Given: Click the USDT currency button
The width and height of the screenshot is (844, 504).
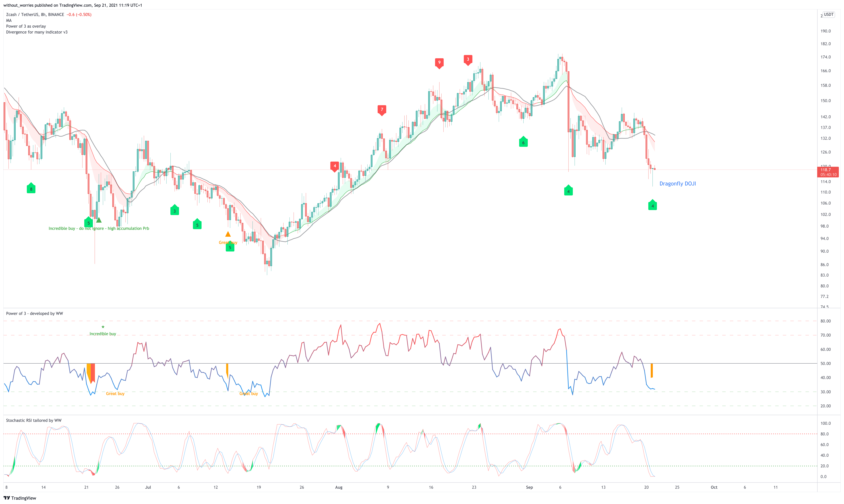Looking at the screenshot, I should (829, 14).
